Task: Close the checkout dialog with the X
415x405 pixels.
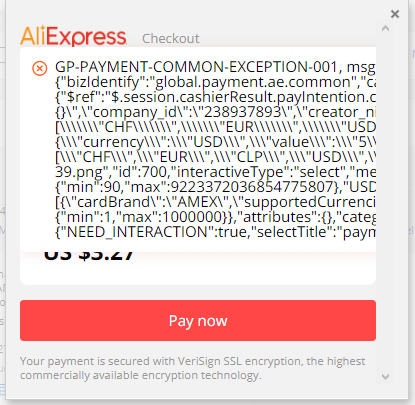Action: [x=395, y=14]
